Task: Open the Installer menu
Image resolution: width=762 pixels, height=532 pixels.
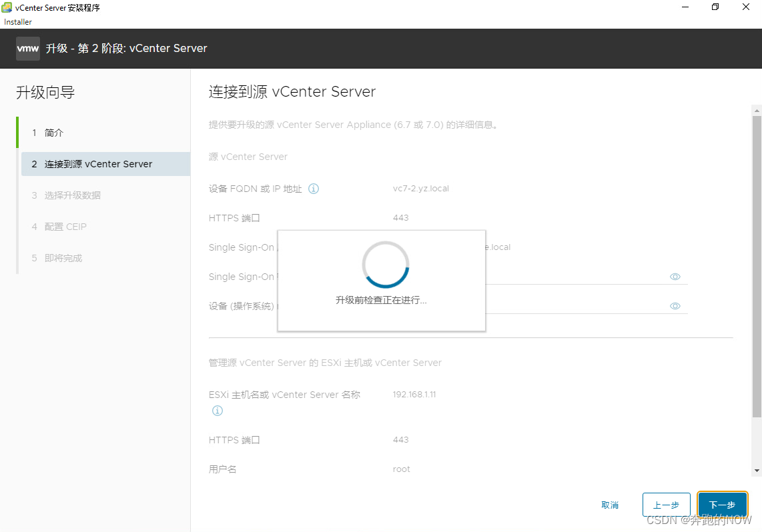Action: [x=18, y=22]
